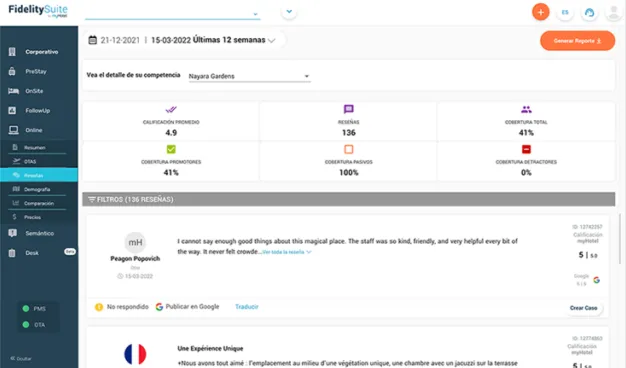Screen dimensions: 626x368
Task: Click the Cobertura Detractores red minus icon
Action: pyautogui.click(x=526, y=149)
